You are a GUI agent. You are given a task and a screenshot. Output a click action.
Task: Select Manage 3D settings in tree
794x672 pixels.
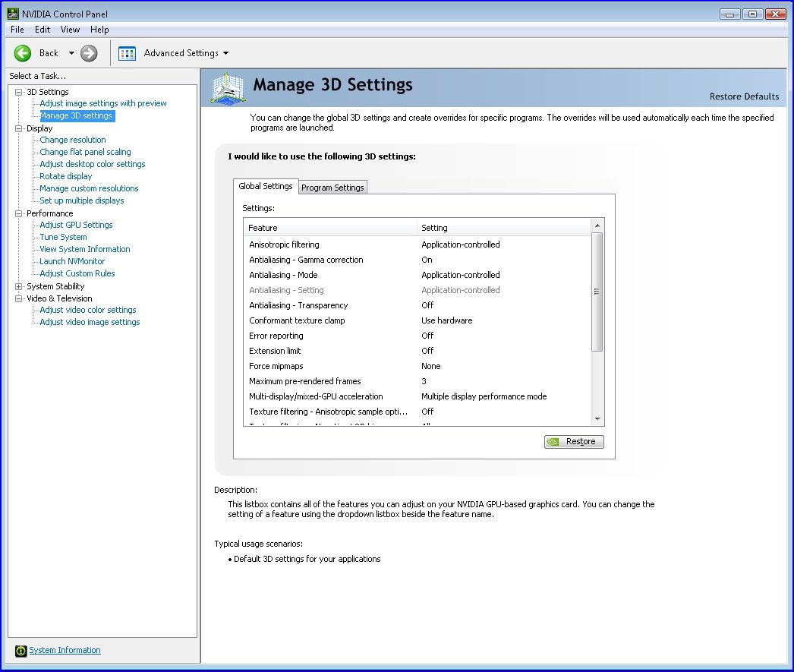tap(76, 115)
